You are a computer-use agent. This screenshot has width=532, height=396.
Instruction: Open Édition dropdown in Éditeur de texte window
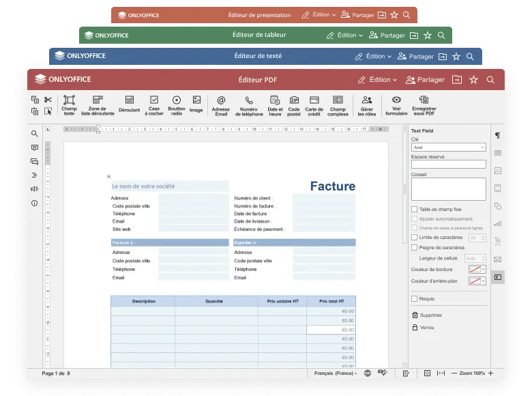373,57
